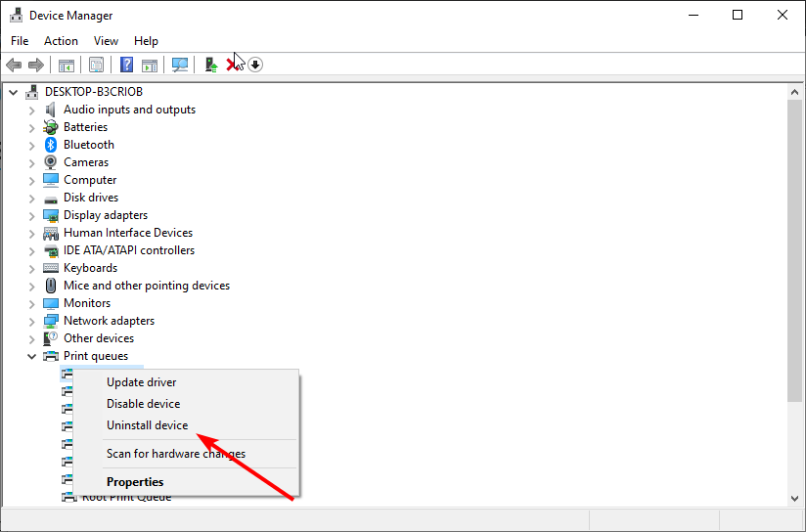
Task: Open the Help menu
Action: click(x=146, y=41)
